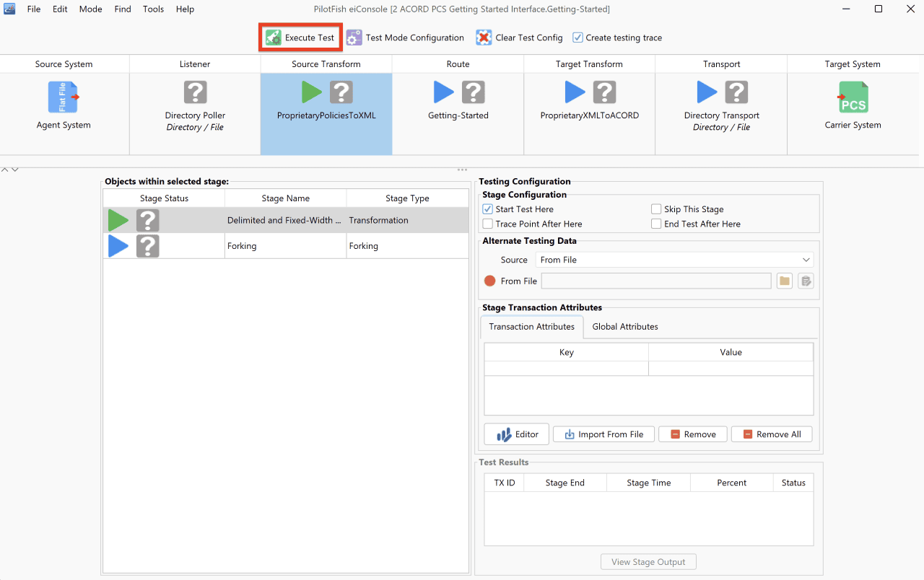Click blue play icon in Forking row
Screen dimensions: 924x580
coord(118,246)
